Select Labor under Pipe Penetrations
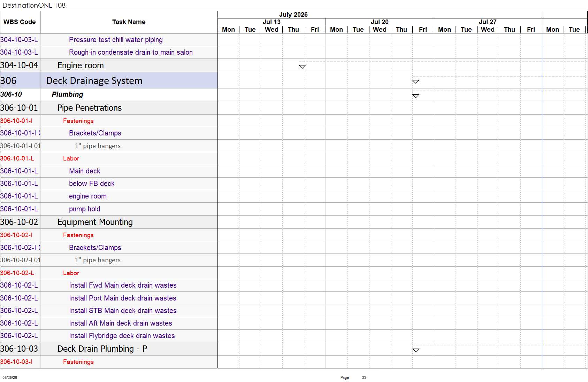588x382 pixels. [x=71, y=158]
